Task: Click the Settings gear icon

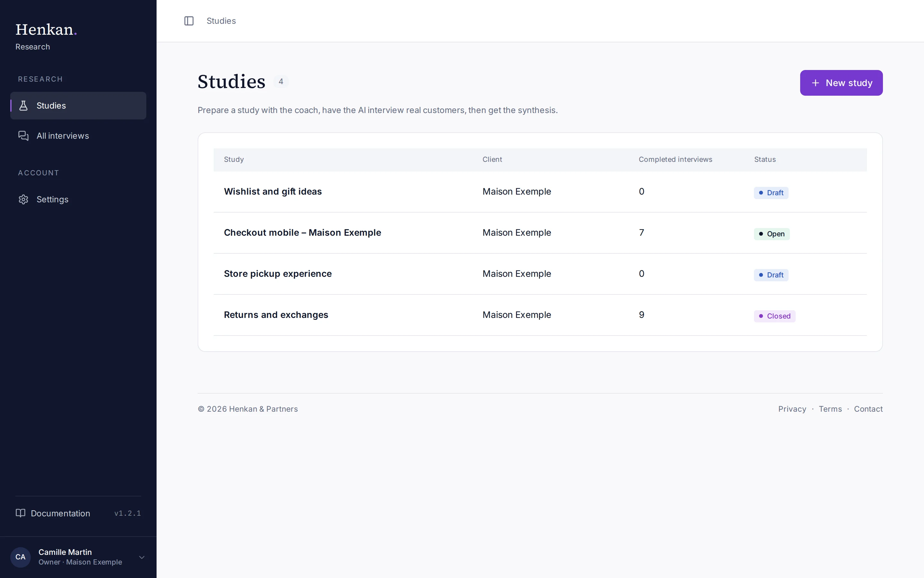Action: (23, 199)
